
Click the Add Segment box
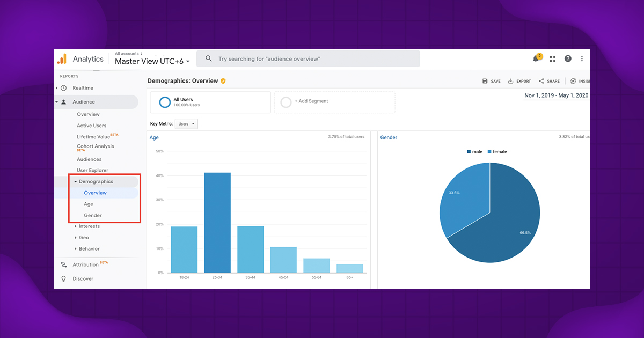click(x=334, y=102)
